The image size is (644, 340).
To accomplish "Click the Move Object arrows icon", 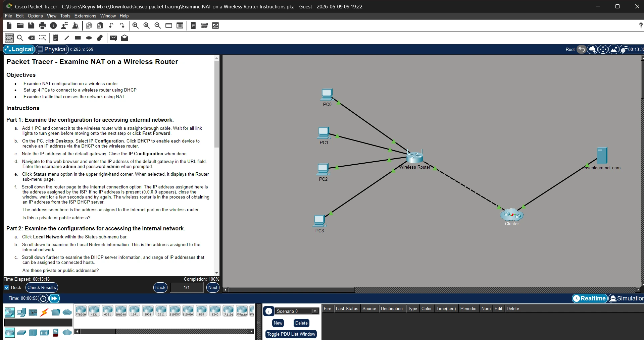I will 603,49.
